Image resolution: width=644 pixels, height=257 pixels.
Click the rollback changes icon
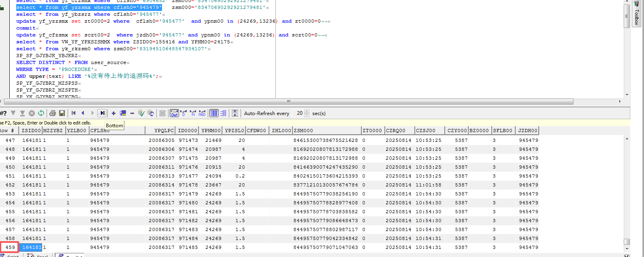coord(151,113)
